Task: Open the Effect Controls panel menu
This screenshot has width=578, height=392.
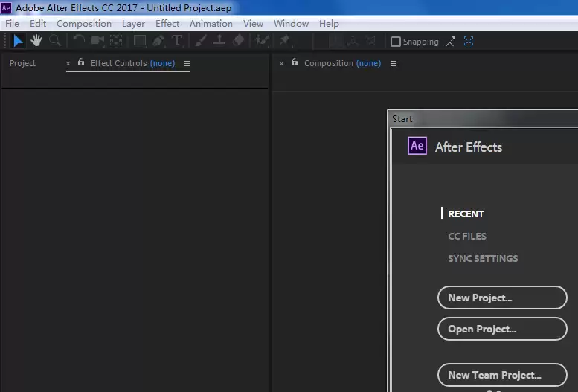Action: [x=187, y=64]
